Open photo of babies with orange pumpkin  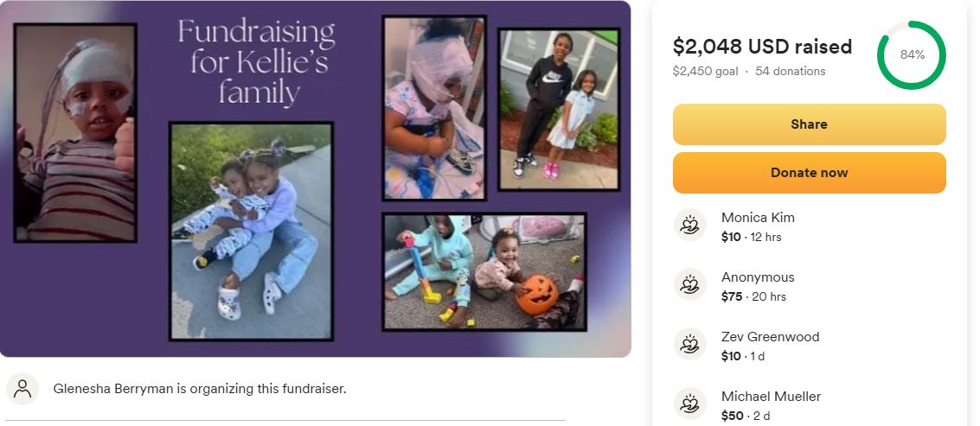[x=484, y=271]
